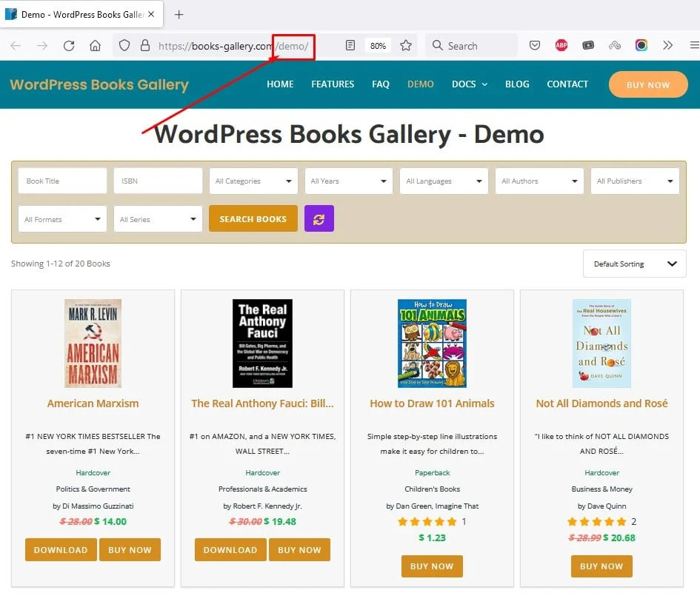Viewport: 700px width, 593px height.
Task: Buy How to Draw 101 Animals
Action: 432,566
